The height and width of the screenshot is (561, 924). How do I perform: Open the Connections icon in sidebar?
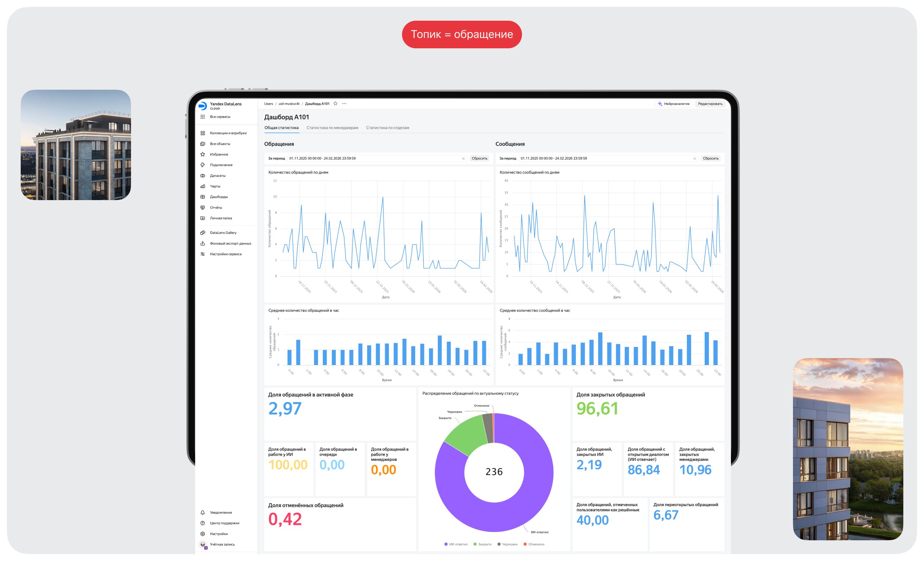(x=202, y=165)
